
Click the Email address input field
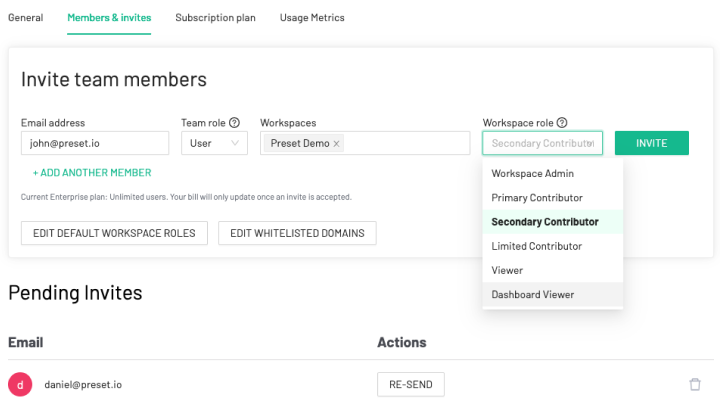[94, 144]
